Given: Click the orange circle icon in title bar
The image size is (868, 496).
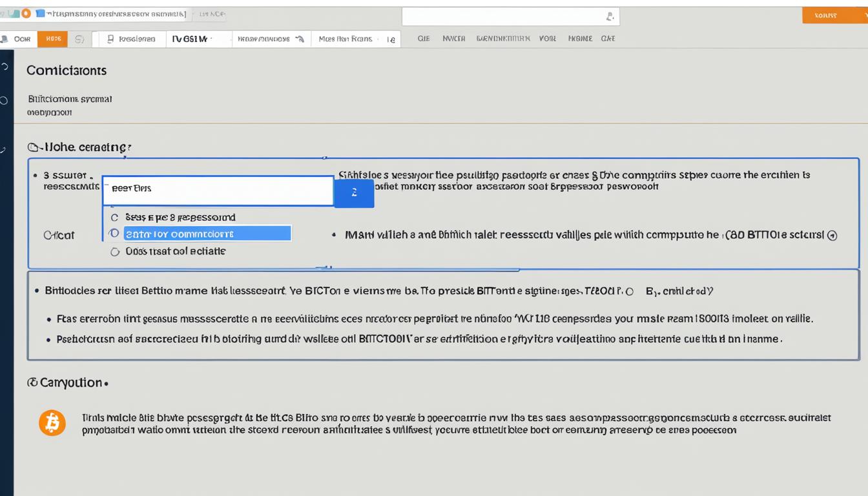Looking at the screenshot, I should 26,13.
